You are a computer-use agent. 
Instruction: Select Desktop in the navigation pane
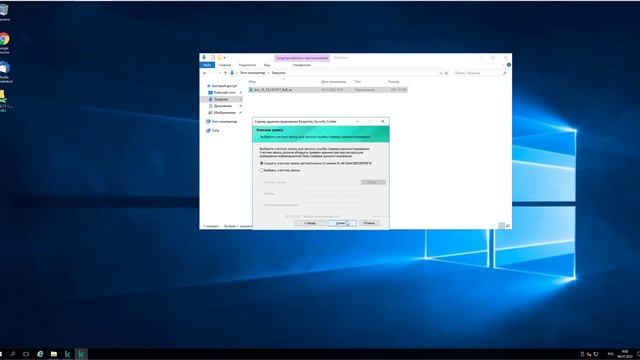point(224,93)
